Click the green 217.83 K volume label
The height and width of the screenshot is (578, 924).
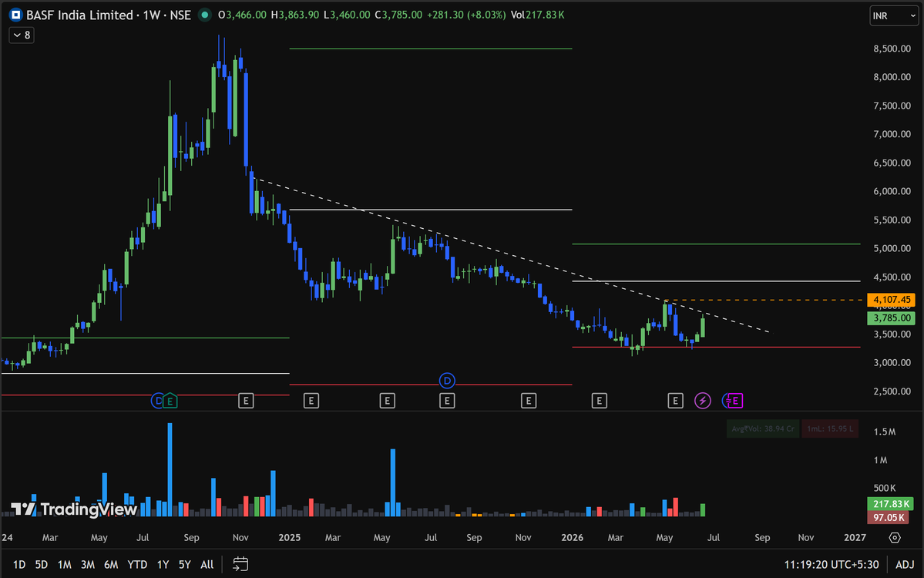click(890, 504)
